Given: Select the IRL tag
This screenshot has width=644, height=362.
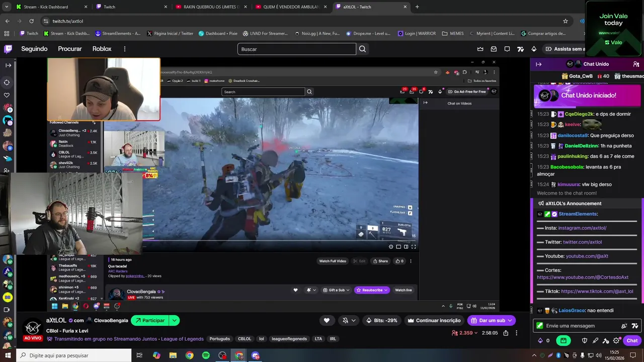Looking at the screenshot, I should coord(333,339).
